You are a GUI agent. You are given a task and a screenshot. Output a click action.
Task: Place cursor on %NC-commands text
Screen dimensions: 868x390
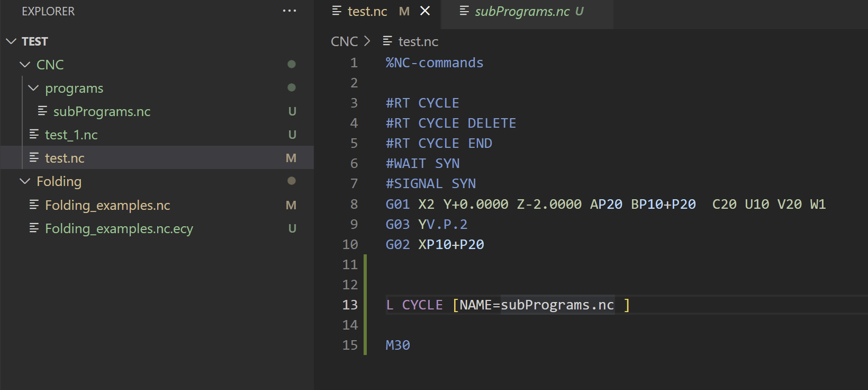pyautogui.click(x=435, y=63)
